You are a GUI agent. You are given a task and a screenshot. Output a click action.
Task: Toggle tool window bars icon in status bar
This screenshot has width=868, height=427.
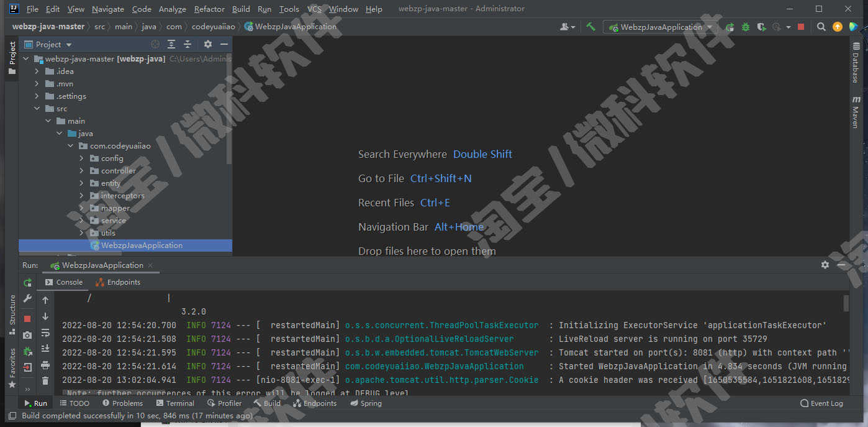pos(12,416)
